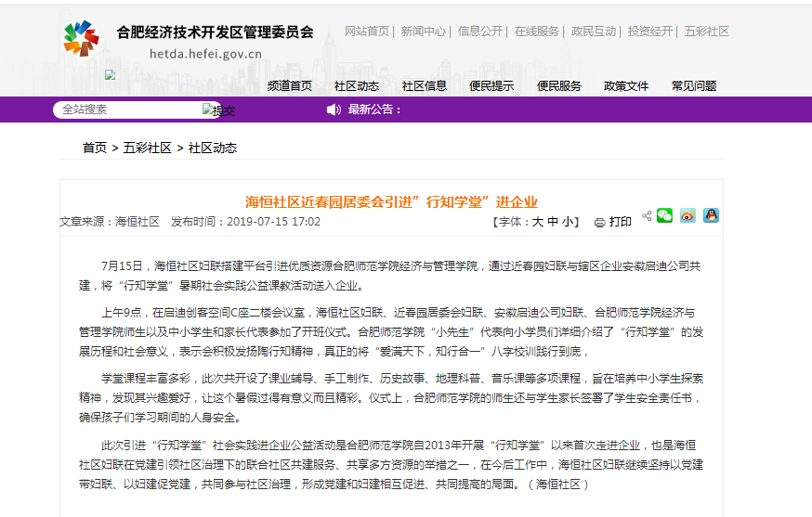Viewport: 812px width, 517px height.
Task: Open the 政策文件 nav menu
Action: coord(626,85)
